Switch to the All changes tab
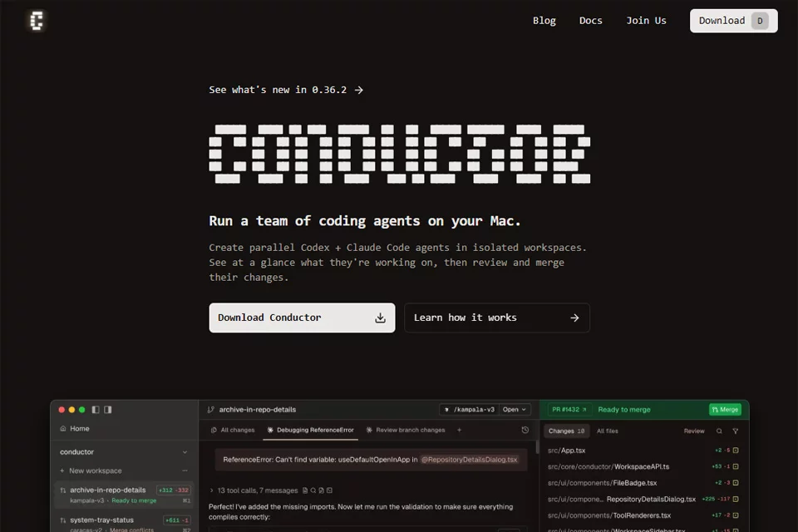Image resolution: width=798 pixels, height=532 pixels. pyautogui.click(x=233, y=431)
